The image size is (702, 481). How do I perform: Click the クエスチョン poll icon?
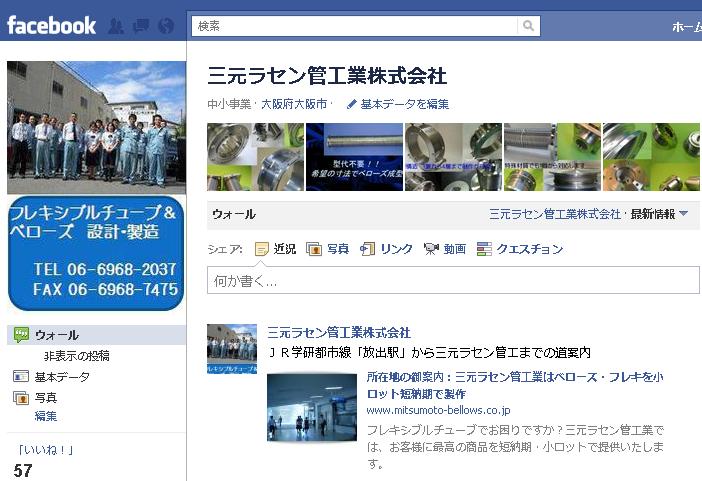pyautogui.click(x=484, y=249)
